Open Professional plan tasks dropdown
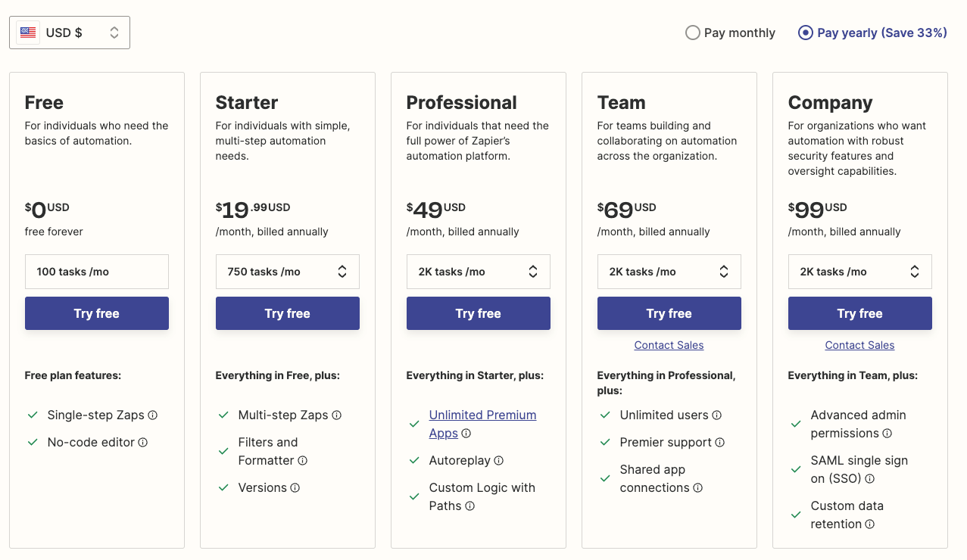The height and width of the screenshot is (560, 967). pyautogui.click(x=479, y=272)
